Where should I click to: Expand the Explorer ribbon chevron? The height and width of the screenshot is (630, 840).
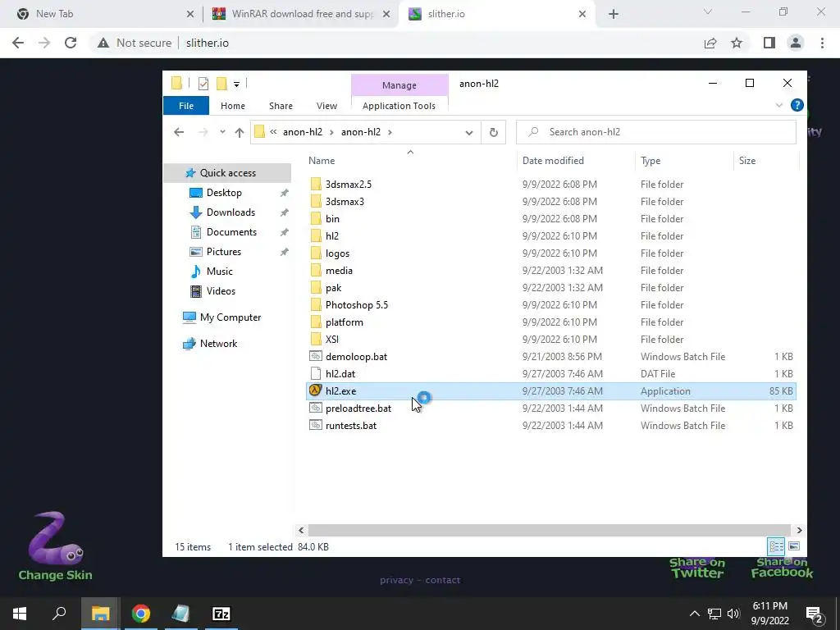tap(779, 105)
